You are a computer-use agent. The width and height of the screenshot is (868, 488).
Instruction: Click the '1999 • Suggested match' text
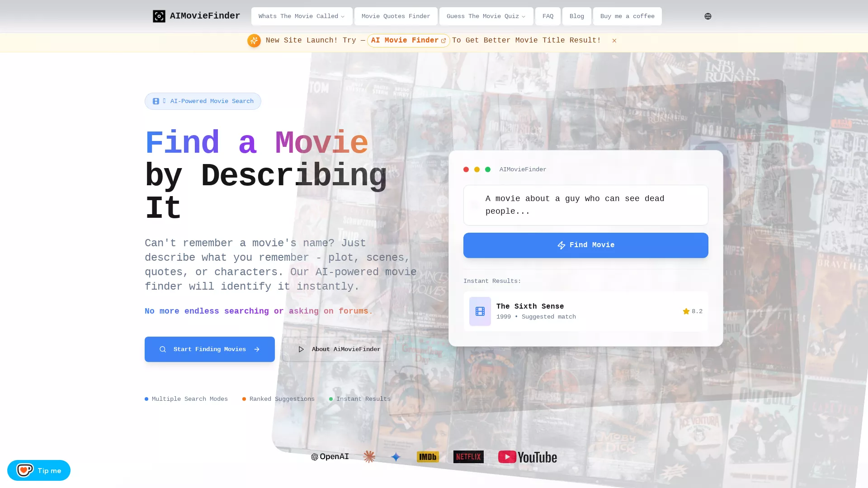[536, 317]
